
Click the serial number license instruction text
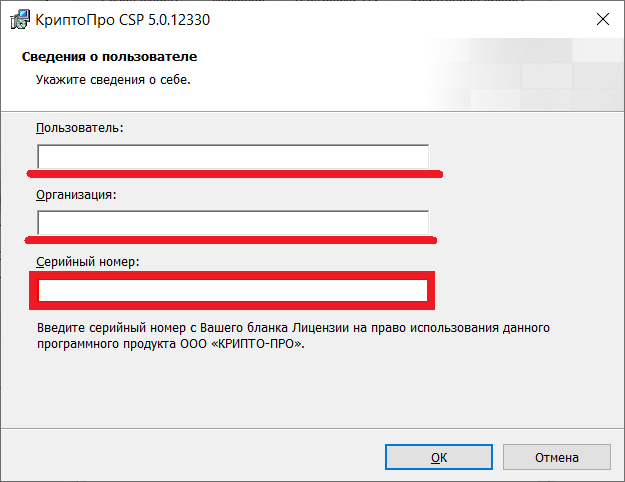292,335
